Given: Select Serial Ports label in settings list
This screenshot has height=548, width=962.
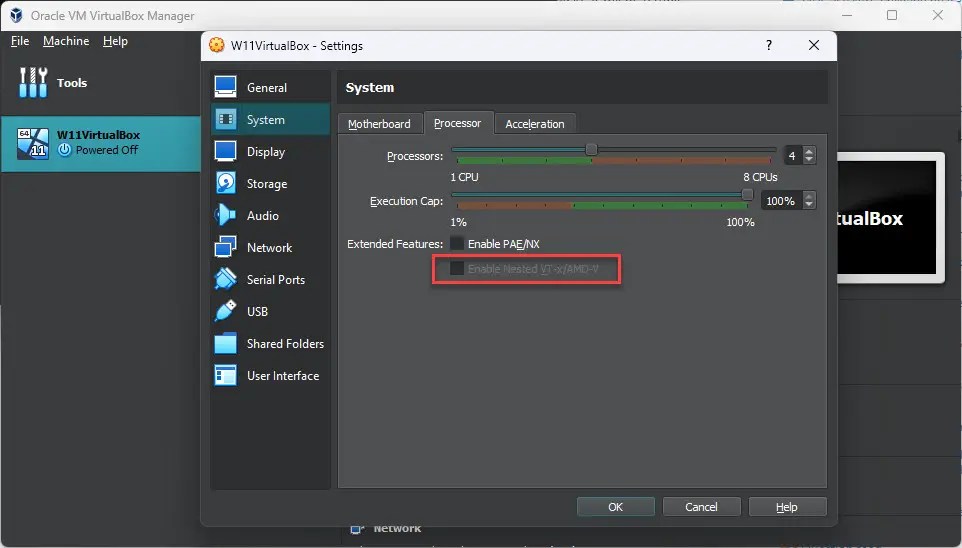Looking at the screenshot, I should (276, 279).
